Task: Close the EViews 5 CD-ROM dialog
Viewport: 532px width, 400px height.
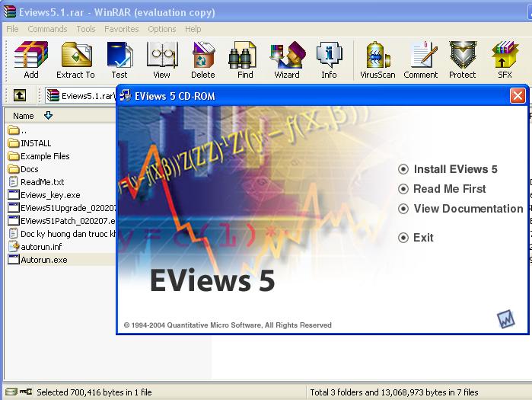Action: pyautogui.click(x=518, y=96)
